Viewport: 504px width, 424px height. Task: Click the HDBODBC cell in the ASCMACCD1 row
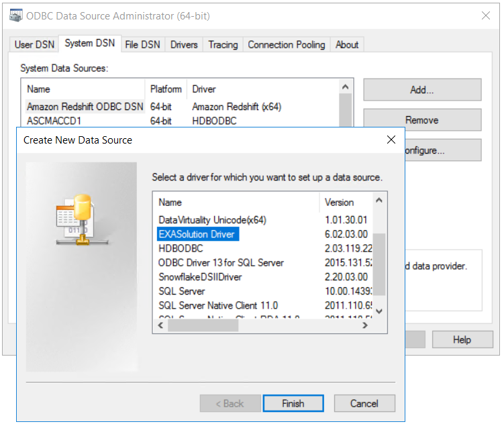click(214, 121)
